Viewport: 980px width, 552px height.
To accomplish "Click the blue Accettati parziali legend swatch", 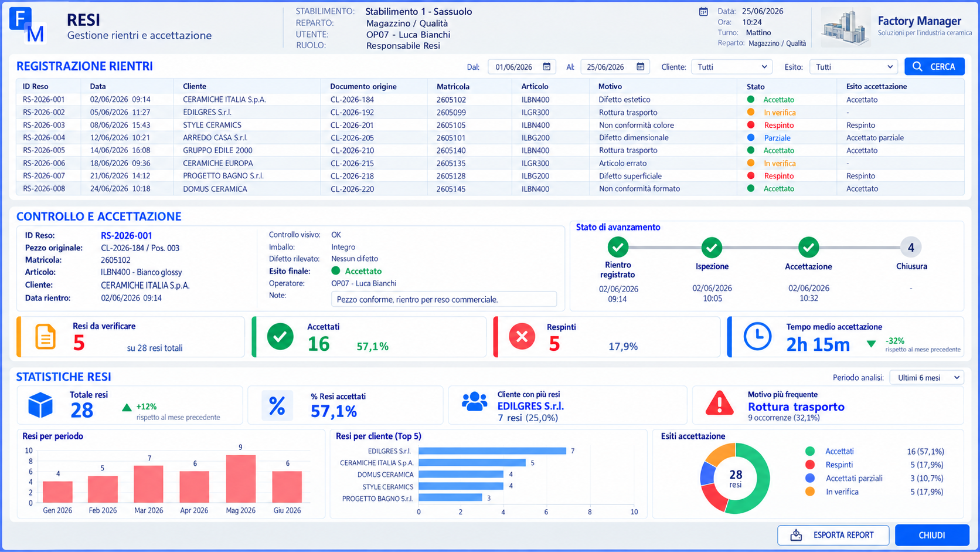I will 810,478.
